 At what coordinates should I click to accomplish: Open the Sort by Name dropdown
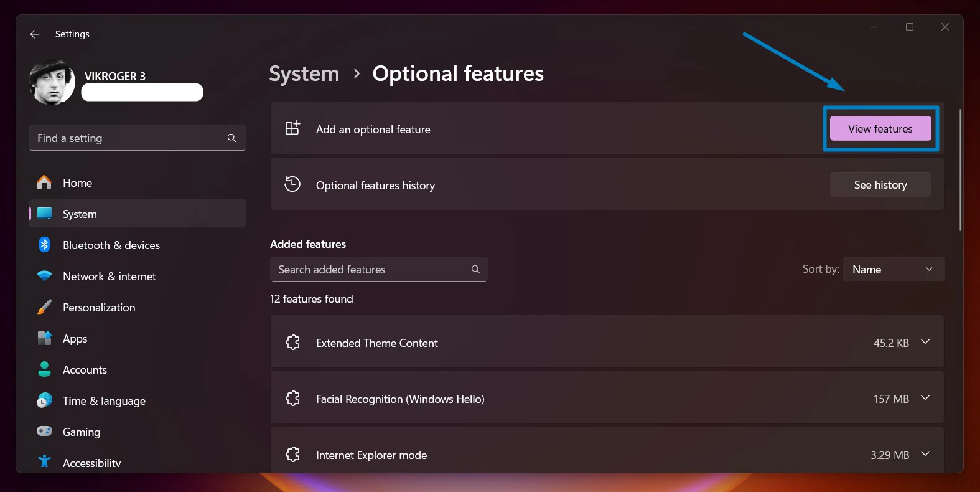click(894, 270)
